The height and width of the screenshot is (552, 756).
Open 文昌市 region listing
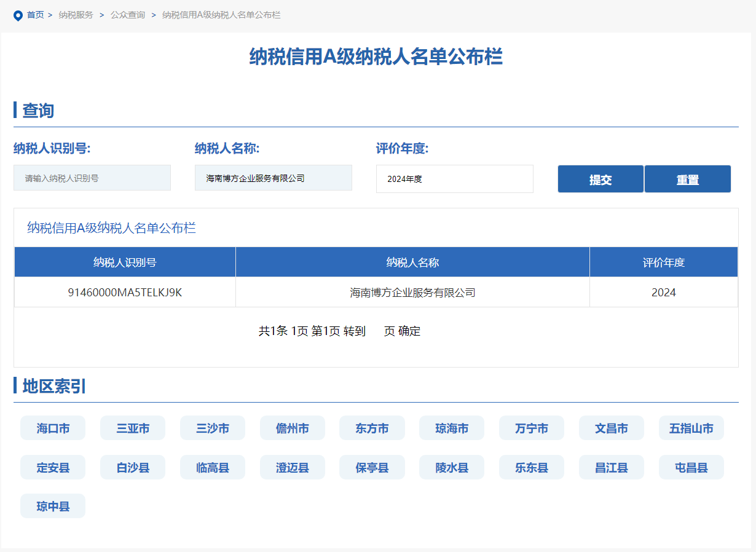[612, 428]
